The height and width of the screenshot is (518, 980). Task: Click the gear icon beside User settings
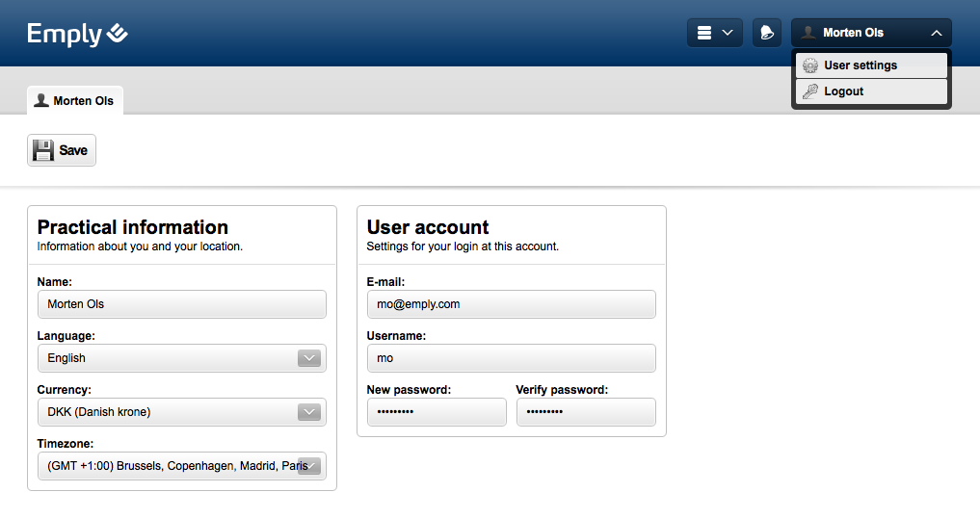pyautogui.click(x=810, y=65)
